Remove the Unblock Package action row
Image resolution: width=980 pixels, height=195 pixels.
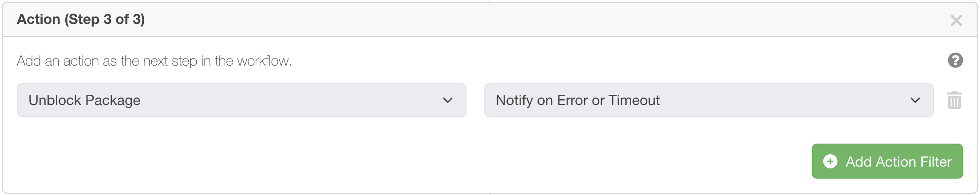954,100
